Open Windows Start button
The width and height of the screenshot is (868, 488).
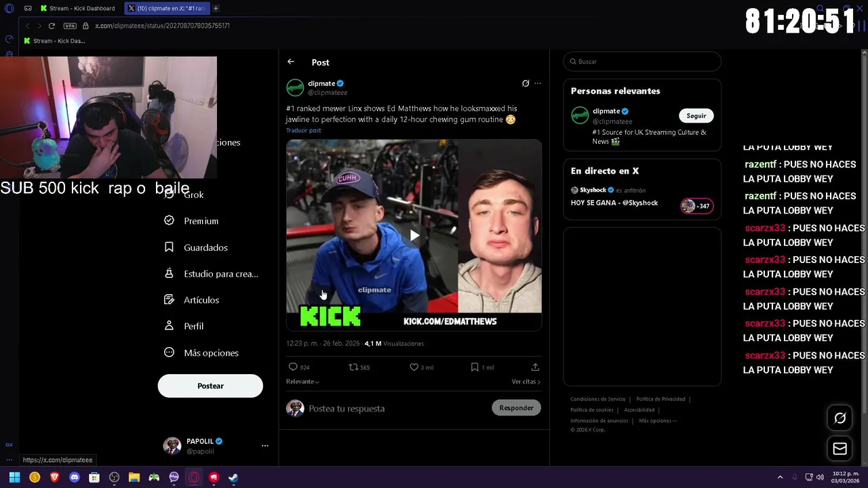(x=14, y=477)
